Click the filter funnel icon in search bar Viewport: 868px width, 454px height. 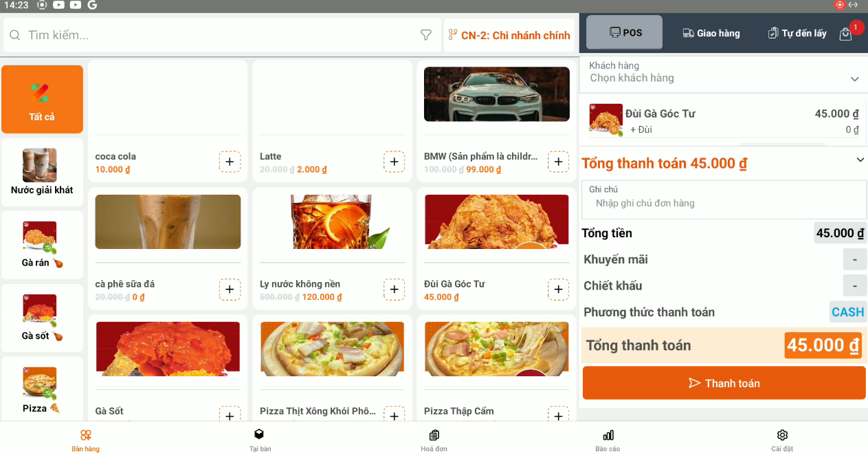point(425,35)
